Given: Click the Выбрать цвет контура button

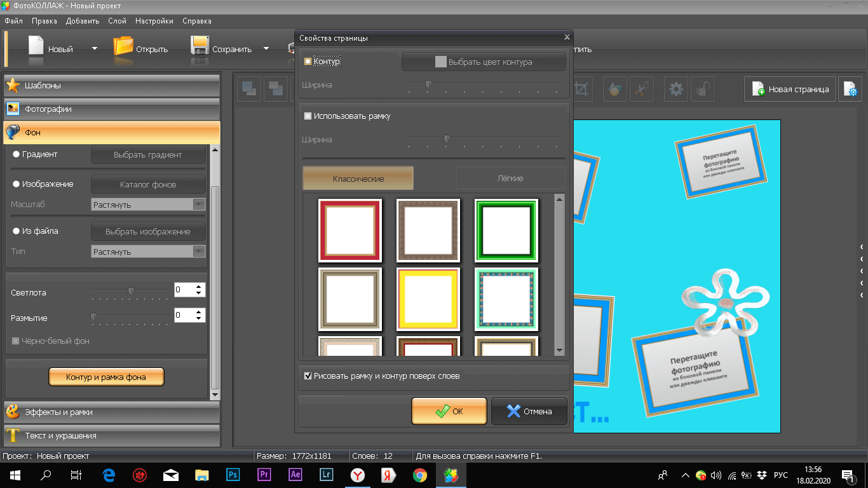Looking at the screenshot, I should pyautogui.click(x=484, y=62).
